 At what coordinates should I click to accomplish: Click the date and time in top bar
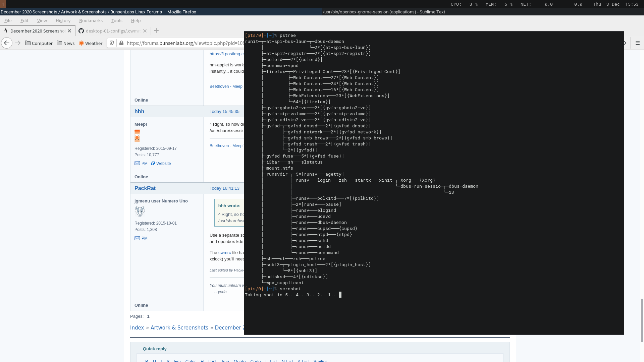[615, 4]
